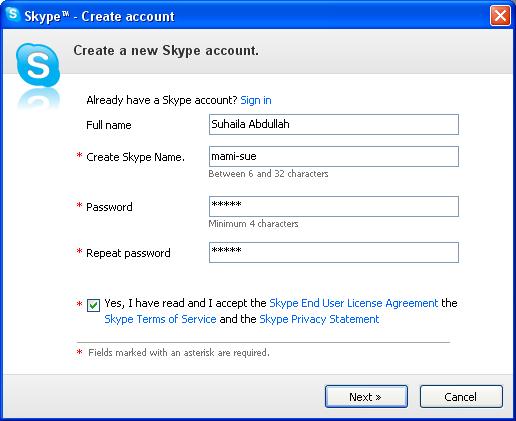Click into the Create Skype Name field
This screenshot has height=421, width=516.
(x=334, y=156)
